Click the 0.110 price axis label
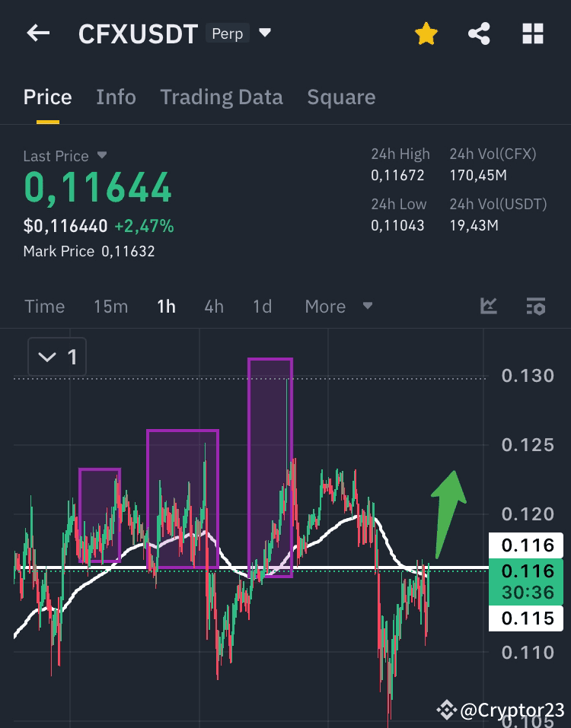The width and height of the screenshot is (571, 728). pyautogui.click(x=528, y=653)
